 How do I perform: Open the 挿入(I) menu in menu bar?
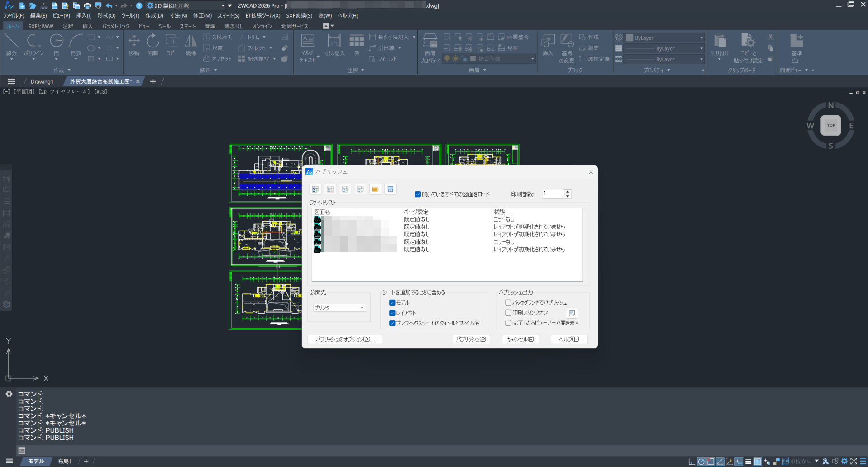click(84, 16)
